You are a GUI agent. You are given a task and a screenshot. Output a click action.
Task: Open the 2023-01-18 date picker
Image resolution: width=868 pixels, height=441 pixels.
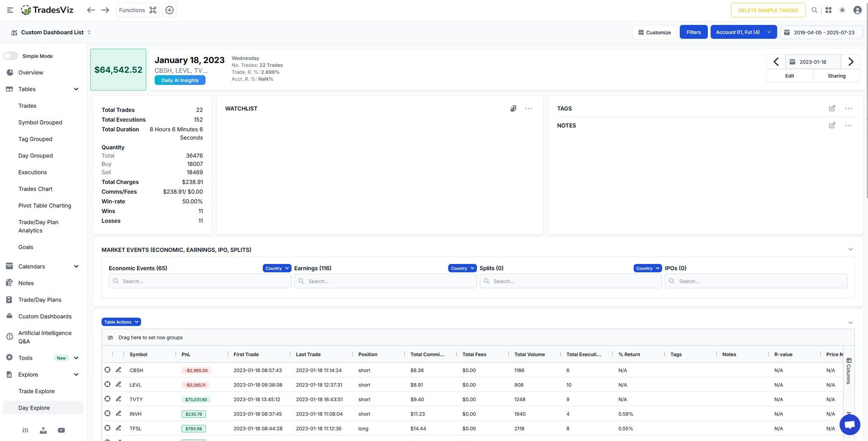pyautogui.click(x=813, y=62)
